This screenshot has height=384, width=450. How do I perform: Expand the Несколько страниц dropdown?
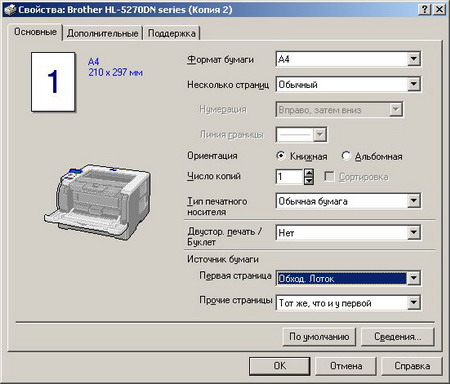(x=348, y=85)
